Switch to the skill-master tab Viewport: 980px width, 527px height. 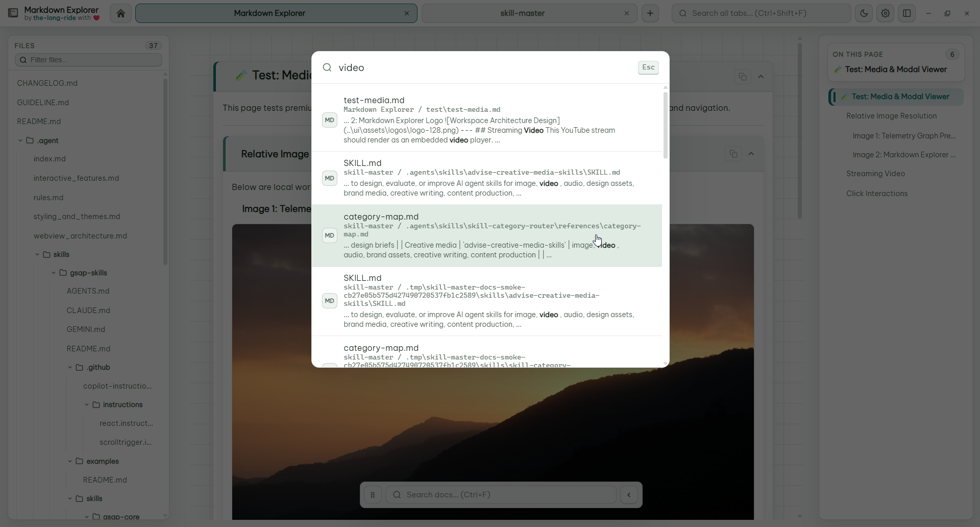point(529,13)
